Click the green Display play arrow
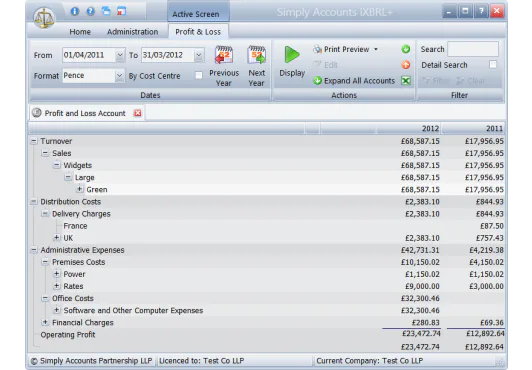The width and height of the screenshot is (532, 370). coord(292,55)
